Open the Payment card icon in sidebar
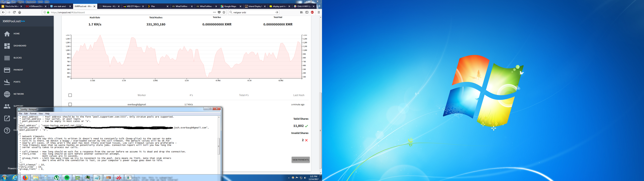This screenshot has width=644, height=181. [7, 70]
